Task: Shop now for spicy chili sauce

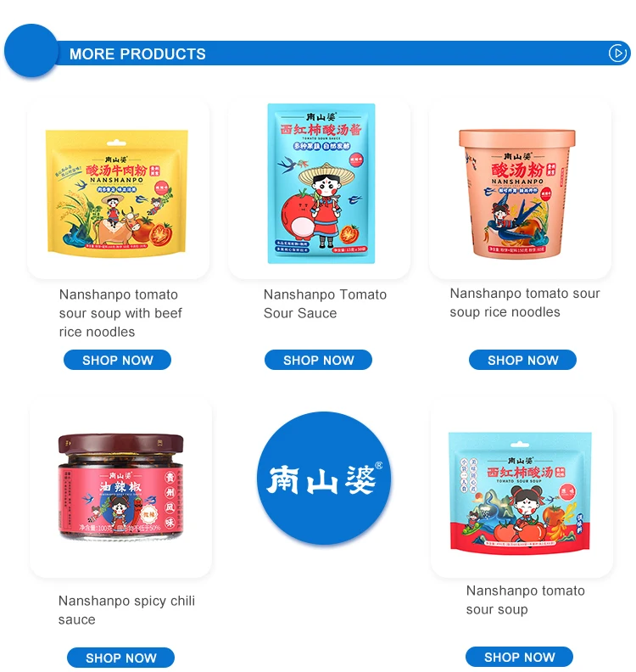Action: pos(120,657)
